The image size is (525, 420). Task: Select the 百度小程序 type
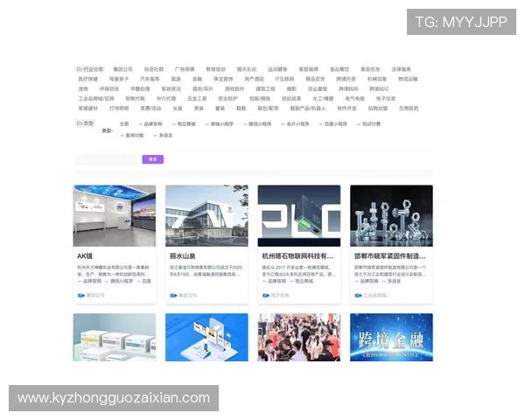point(333,124)
